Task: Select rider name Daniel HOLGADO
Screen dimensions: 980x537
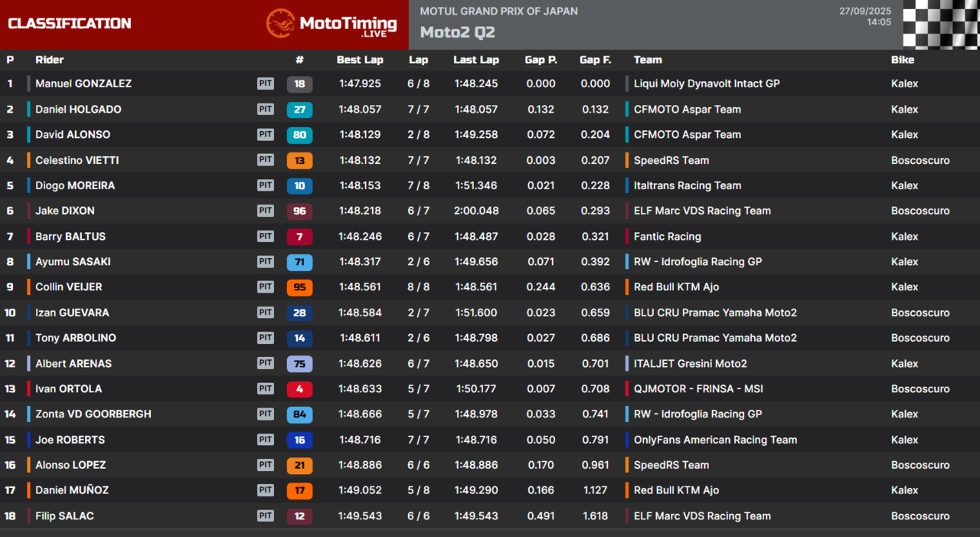Action: (78, 110)
